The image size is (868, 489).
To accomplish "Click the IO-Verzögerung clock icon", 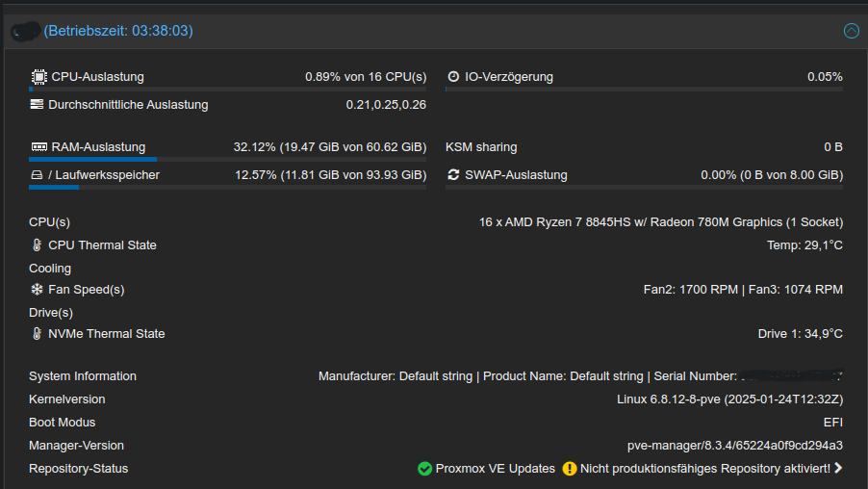I will click(x=453, y=76).
